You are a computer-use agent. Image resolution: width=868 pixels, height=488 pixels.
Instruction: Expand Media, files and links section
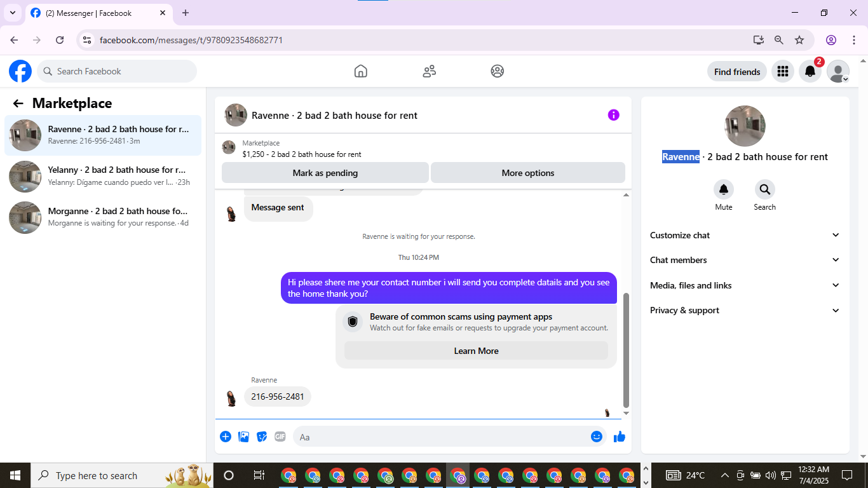745,285
